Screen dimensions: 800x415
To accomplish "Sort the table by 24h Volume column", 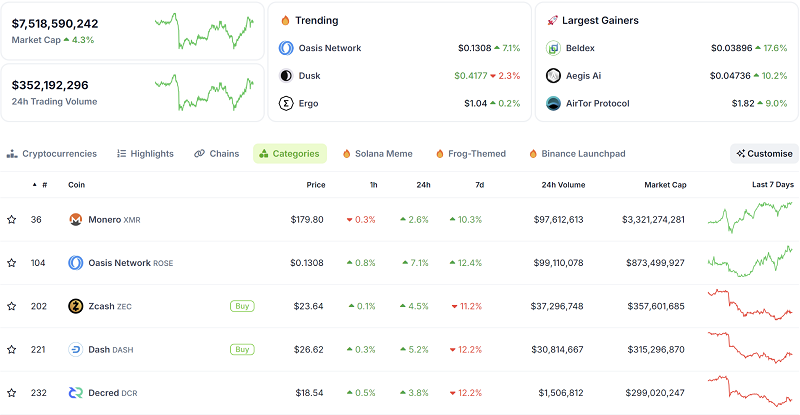I will click(x=562, y=185).
